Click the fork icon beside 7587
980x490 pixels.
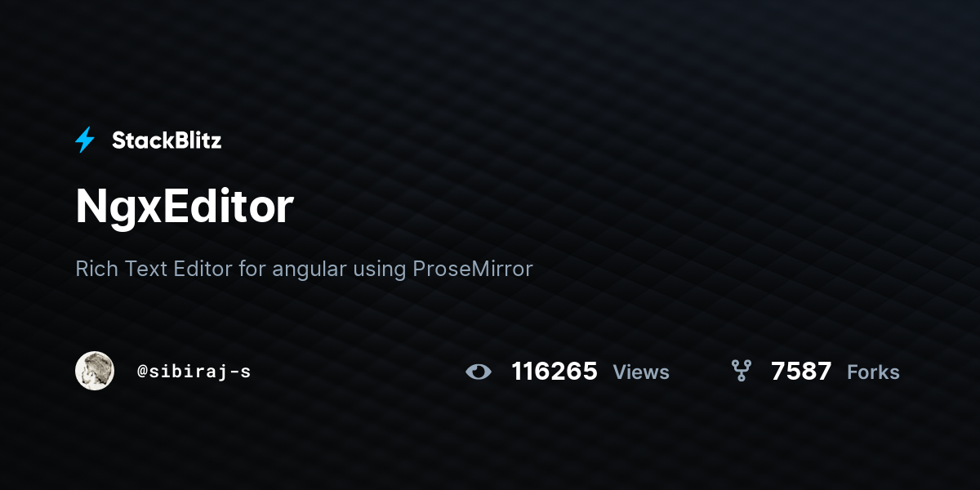741,372
